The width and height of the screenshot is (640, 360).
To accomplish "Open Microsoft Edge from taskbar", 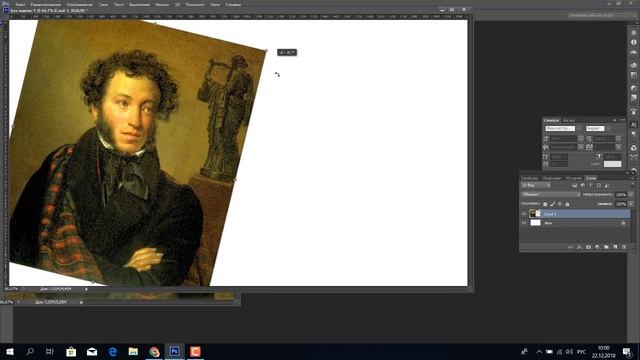I will 113,351.
